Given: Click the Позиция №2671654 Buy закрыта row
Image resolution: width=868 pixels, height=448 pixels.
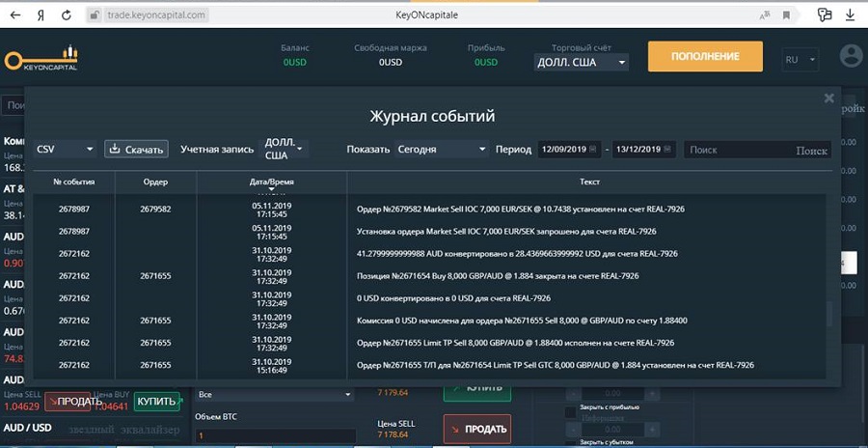Looking at the screenshot, I should tap(429, 275).
